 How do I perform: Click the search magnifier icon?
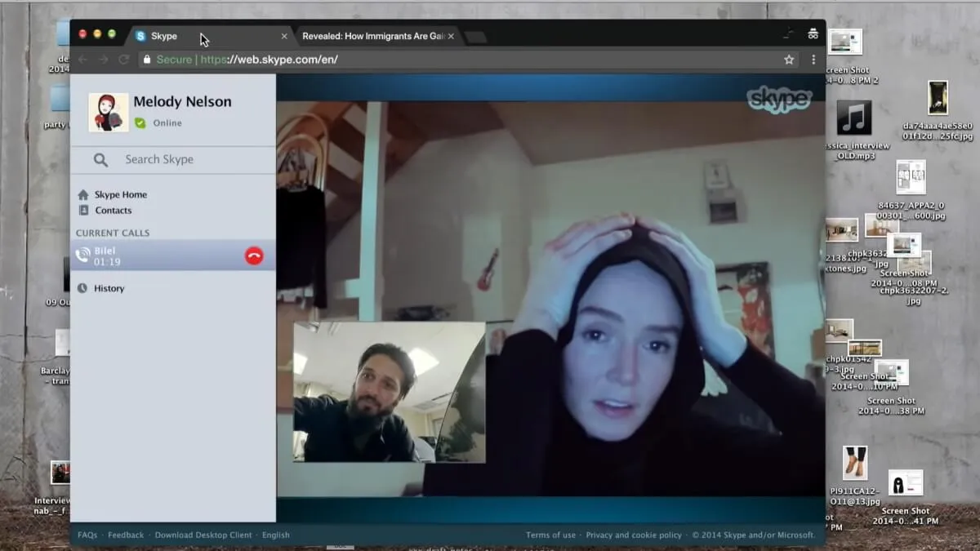[x=100, y=160]
